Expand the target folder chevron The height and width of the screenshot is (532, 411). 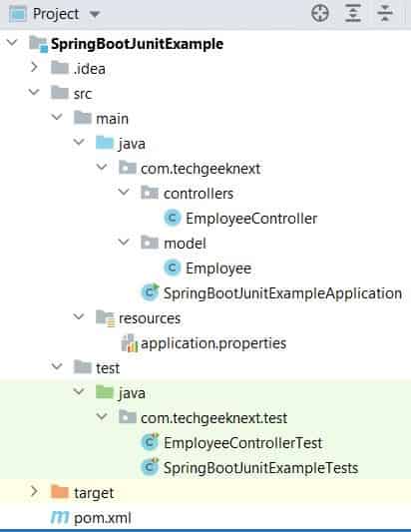(34, 491)
